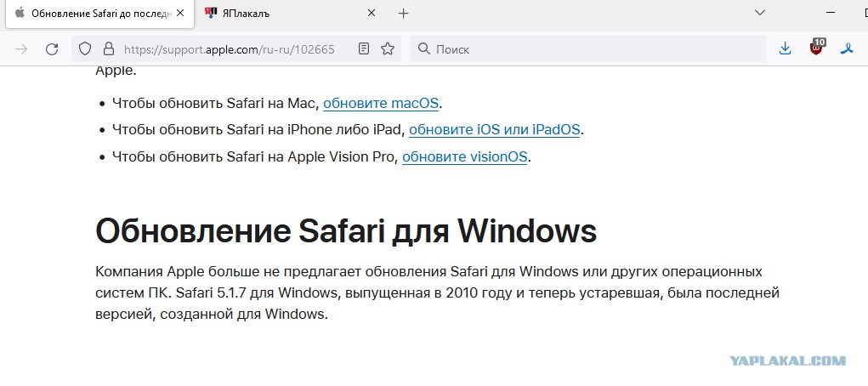Viewport: 868px width, 386px height.
Task: Select the Обновление Safari tab
Action: tap(100, 14)
